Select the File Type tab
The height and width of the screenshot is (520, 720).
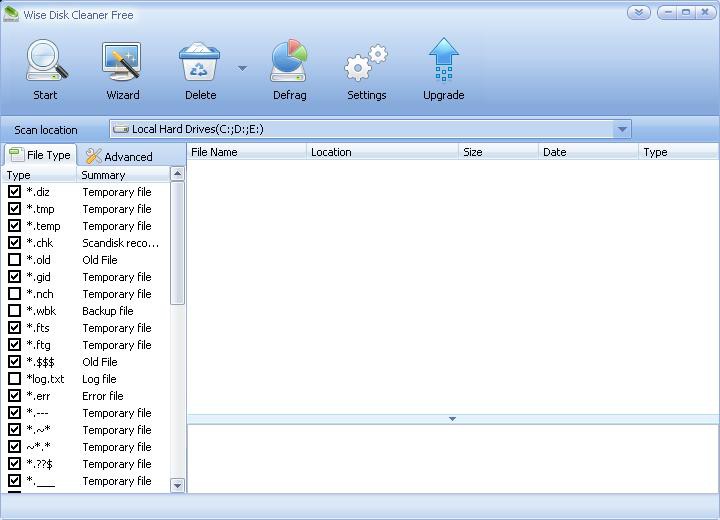point(41,155)
